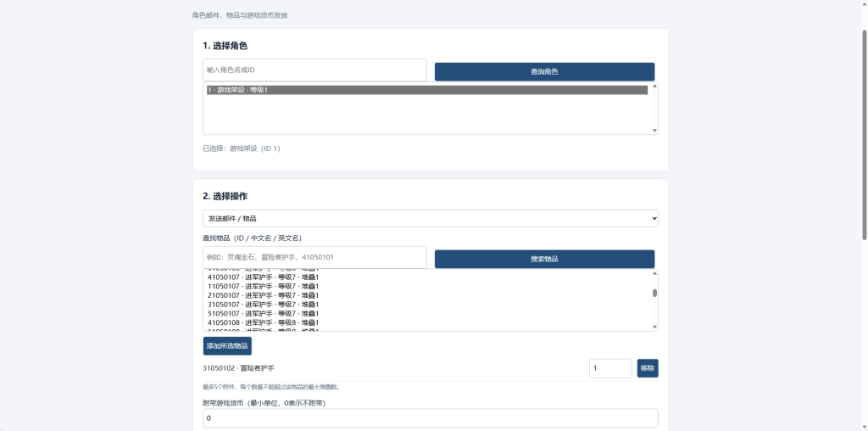The image size is (868, 431).
Task: Select item 11050107 · 进军护手 · 等级7
Action: (x=427, y=287)
